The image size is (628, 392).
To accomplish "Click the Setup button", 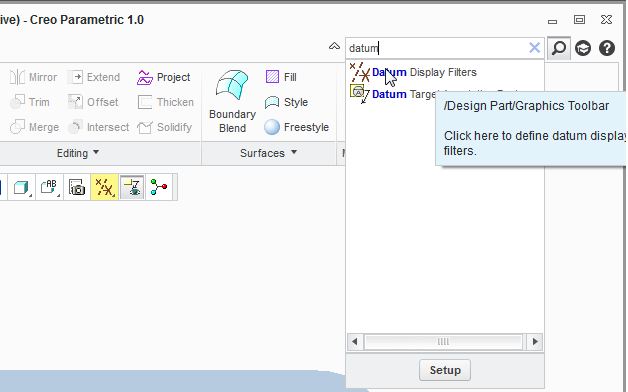I will pyautogui.click(x=445, y=370).
